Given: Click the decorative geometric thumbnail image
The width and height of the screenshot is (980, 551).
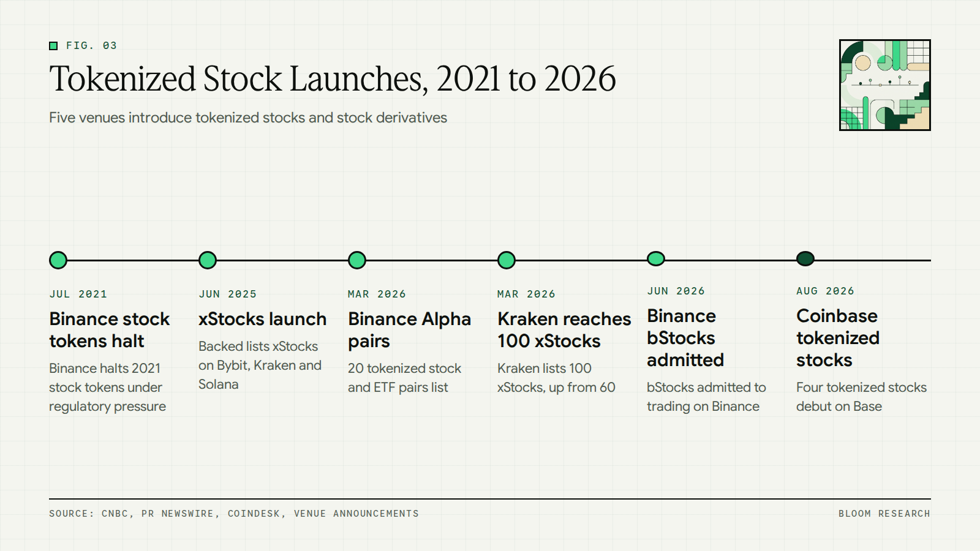Looking at the screenshot, I should coord(885,85).
